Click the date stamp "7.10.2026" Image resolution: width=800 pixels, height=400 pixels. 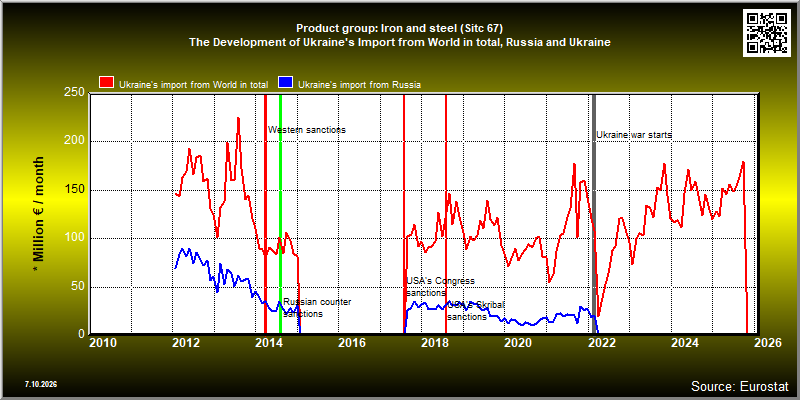pyautogui.click(x=40, y=384)
